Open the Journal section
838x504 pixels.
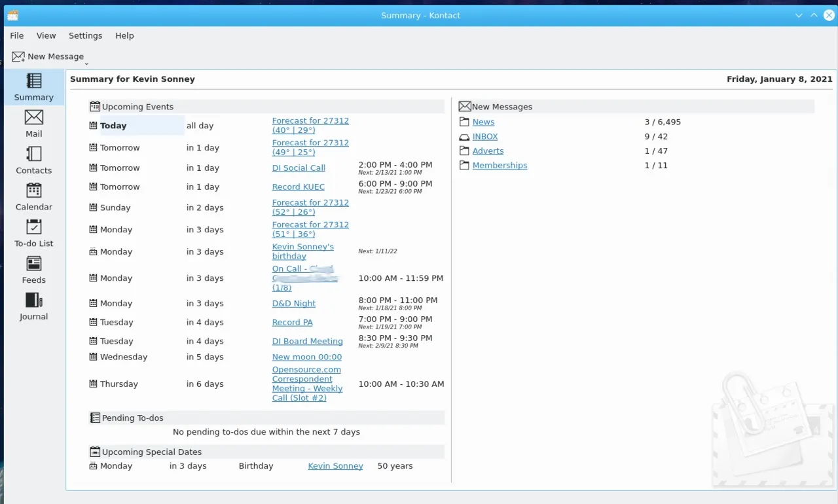pos(33,306)
